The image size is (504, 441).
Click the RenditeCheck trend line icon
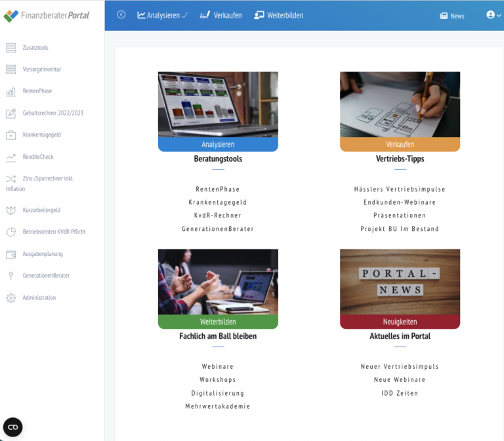pos(10,157)
